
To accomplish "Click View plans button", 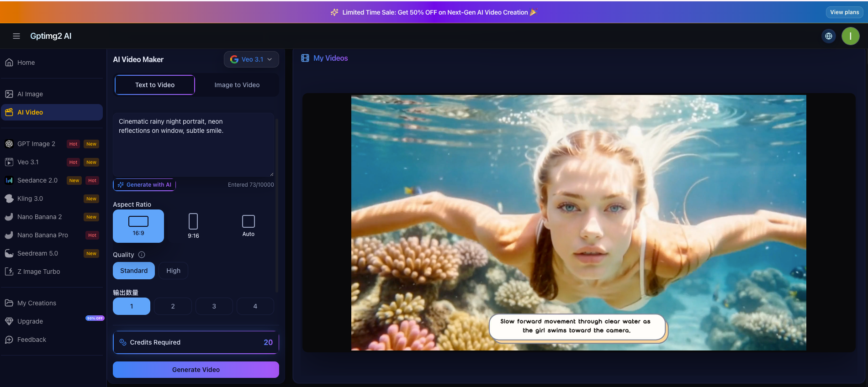I will tap(844, 12).
